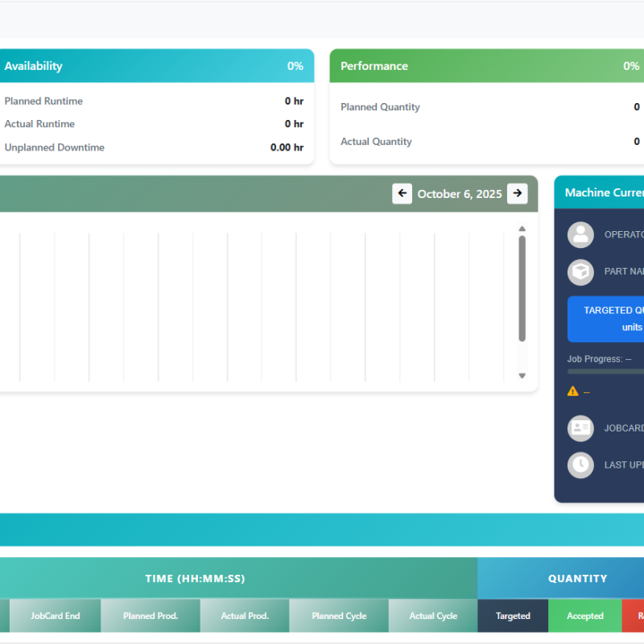Click the last update clock icon

coord(580,465)
